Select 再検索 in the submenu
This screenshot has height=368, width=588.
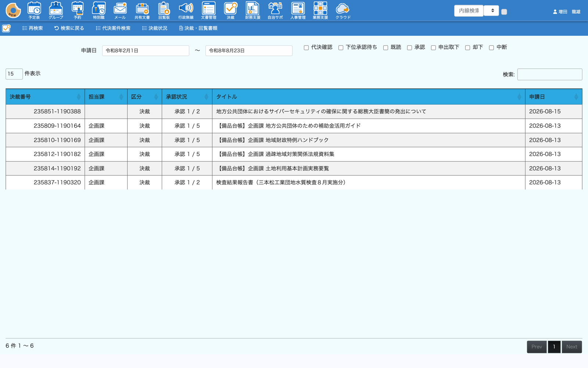33,28
